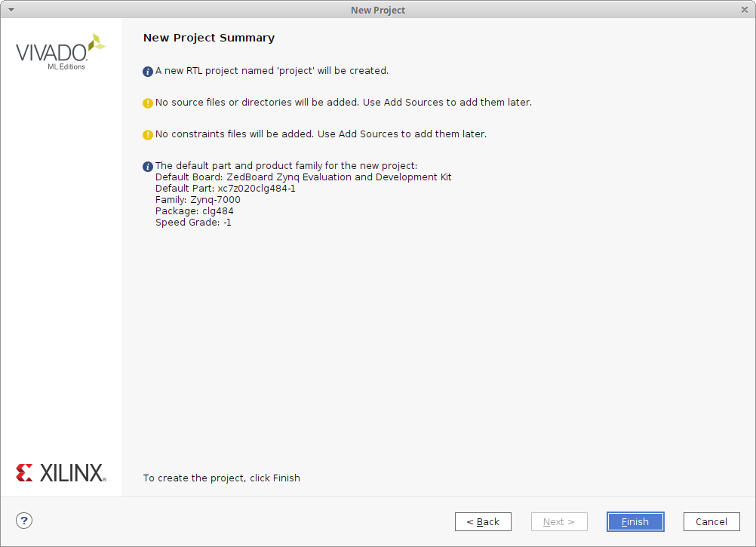Open help with the question mark button
This screenshot has height=547, width=756.
[x=24, y=521]
